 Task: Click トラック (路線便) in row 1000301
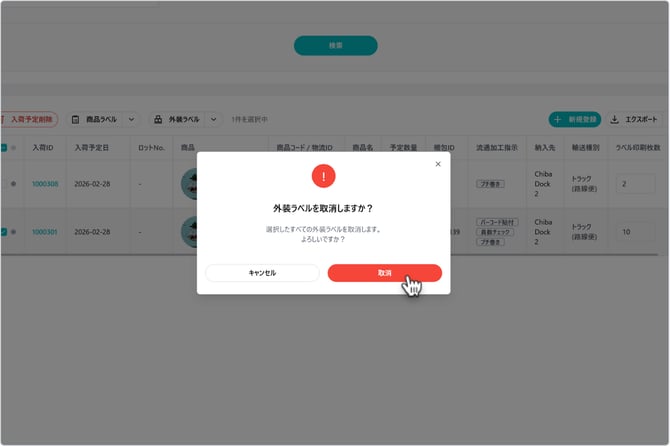pos(584,232)
